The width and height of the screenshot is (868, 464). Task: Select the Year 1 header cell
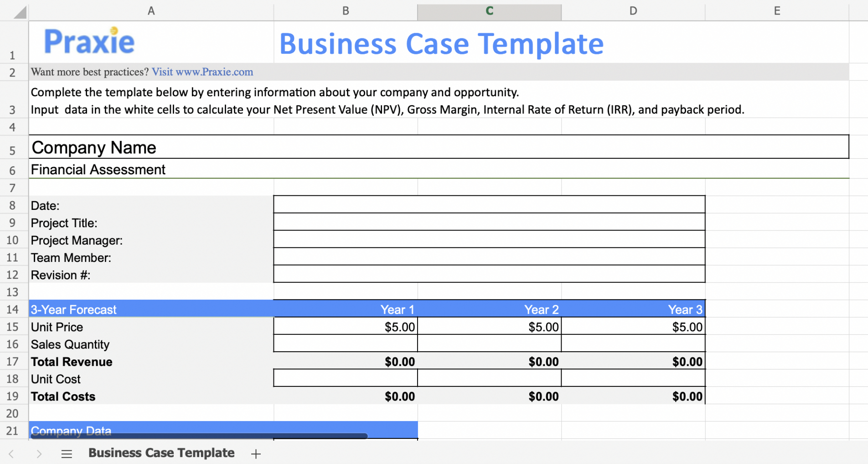tap(346, 309)
